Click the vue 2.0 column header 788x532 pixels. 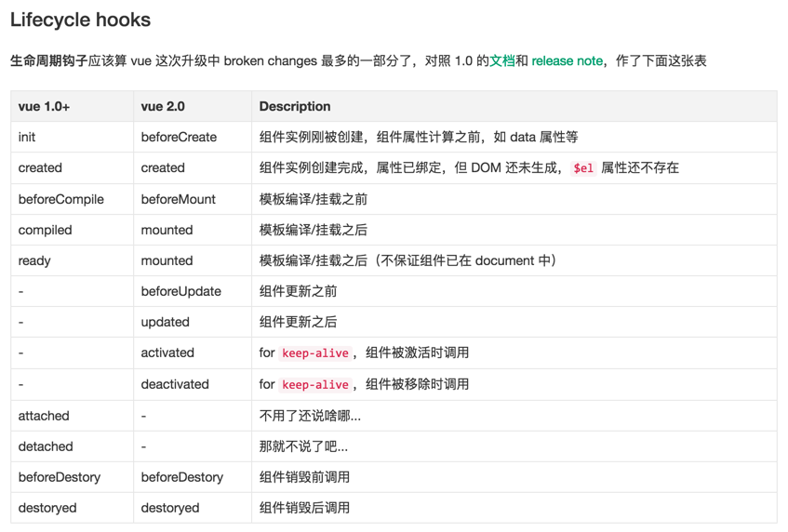pyautogui.click(x=164, y=106)
